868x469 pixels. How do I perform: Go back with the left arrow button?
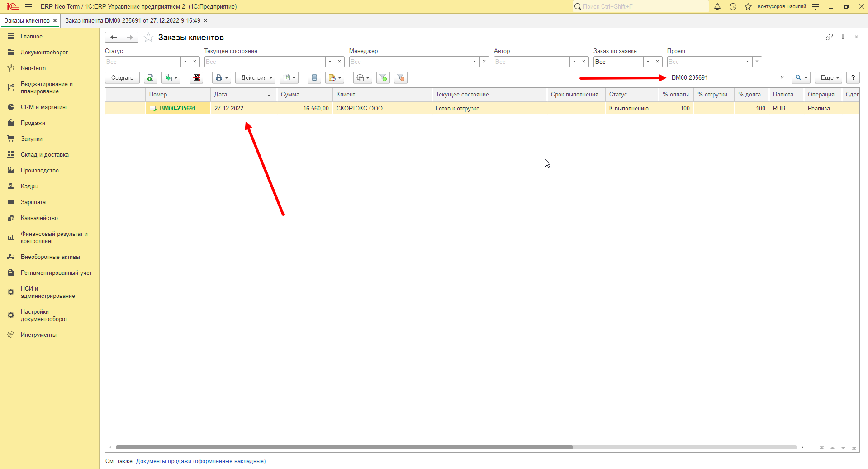tap(114, 38)
